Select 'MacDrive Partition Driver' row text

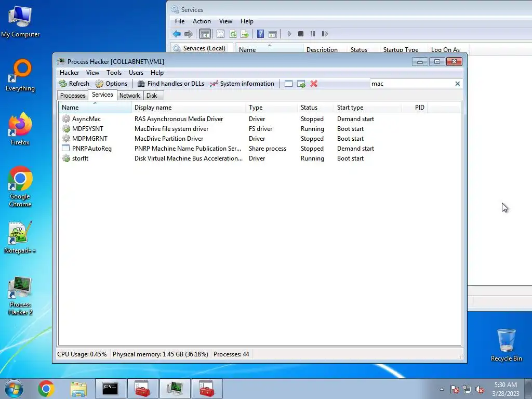click(169, 138)
